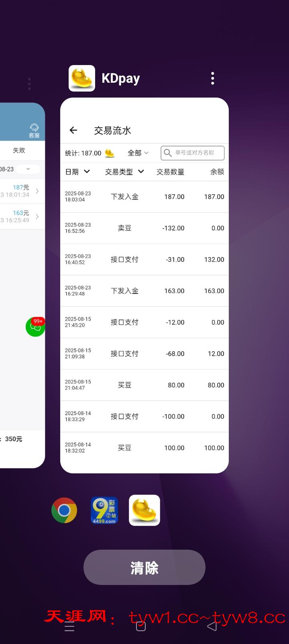Tap the 客服 customer service icon
The image size is (289, 644).
click(34, 130)
